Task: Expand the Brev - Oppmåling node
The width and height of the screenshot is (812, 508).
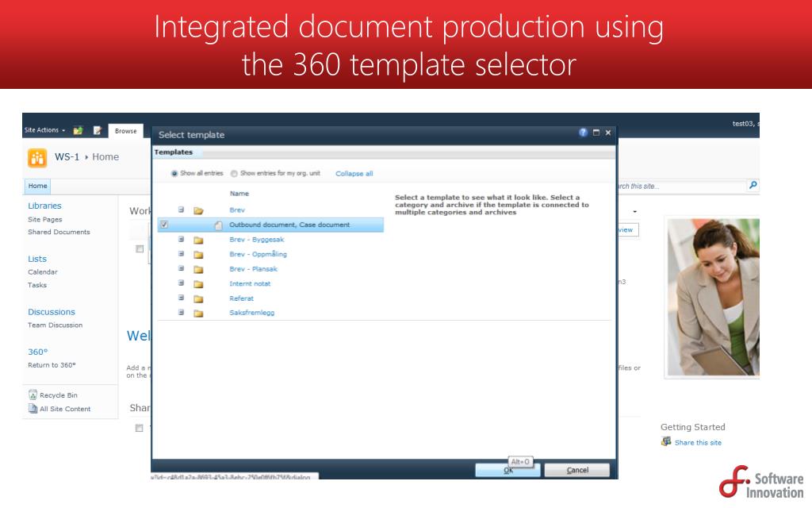Action: [182, 253]
